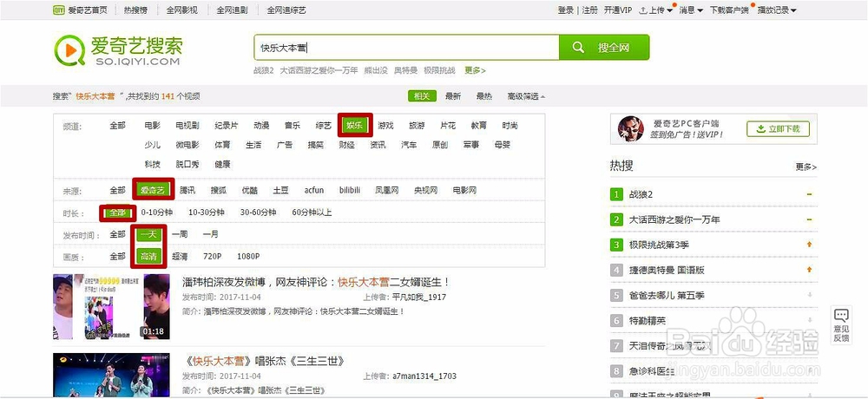Click hot search 特勤精英
The width and height of the screenshot is (868, 399).
click(x=648, y=320)
